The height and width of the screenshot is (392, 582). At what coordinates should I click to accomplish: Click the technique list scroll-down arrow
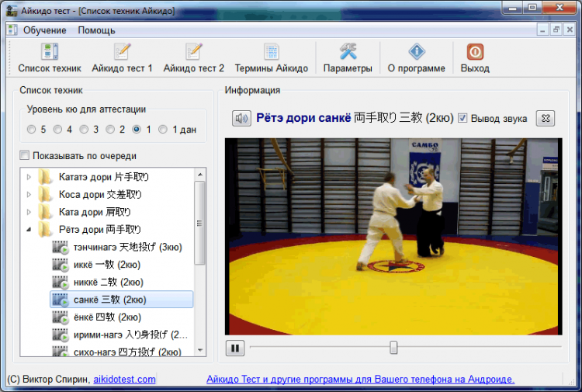point(200,349)
